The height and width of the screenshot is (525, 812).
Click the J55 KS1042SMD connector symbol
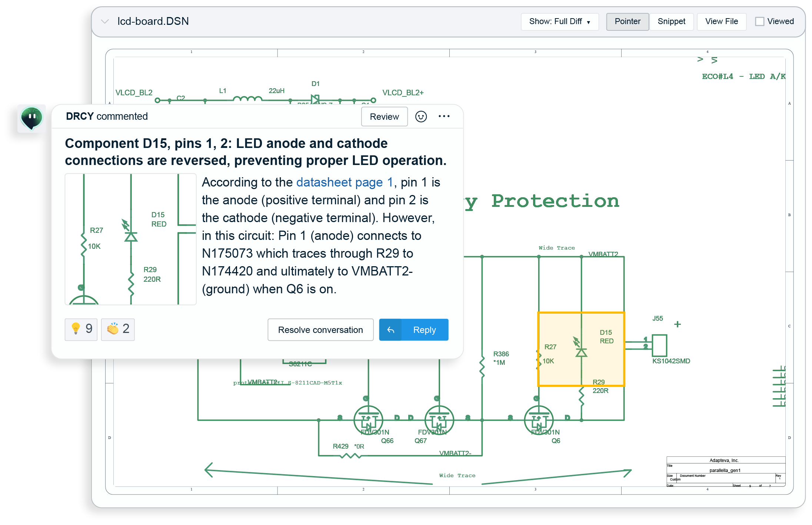click(659, 345)
